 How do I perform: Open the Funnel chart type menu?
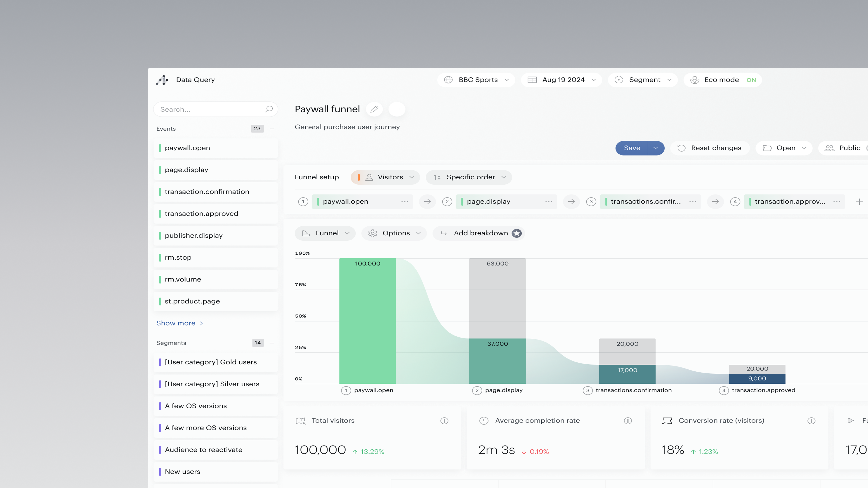pos(325,233)
